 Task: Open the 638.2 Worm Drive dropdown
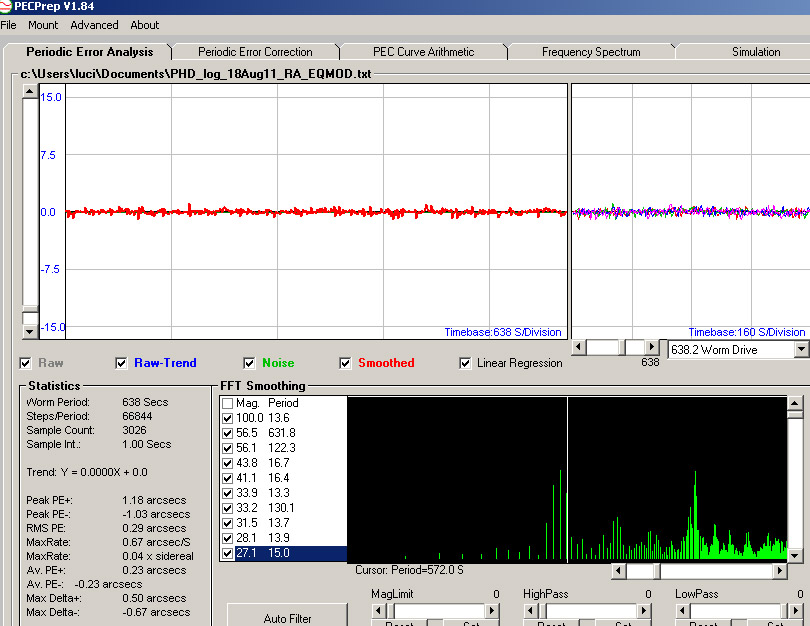click(801, 350)
